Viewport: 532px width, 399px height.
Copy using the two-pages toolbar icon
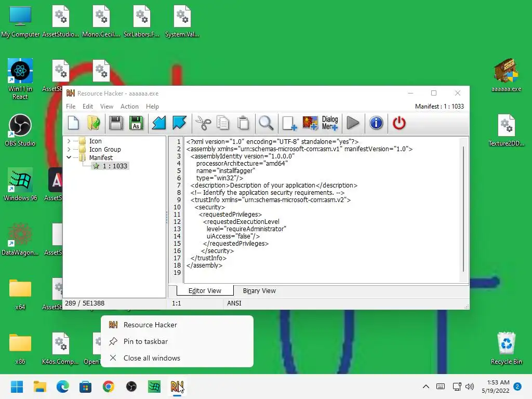(x=223, y=123)
